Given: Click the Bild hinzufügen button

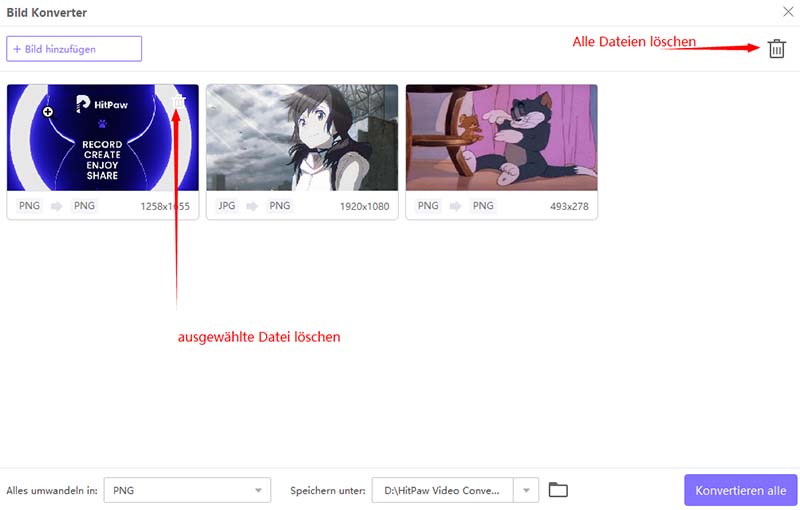Looking at the screenshot, I should [74, 49].
